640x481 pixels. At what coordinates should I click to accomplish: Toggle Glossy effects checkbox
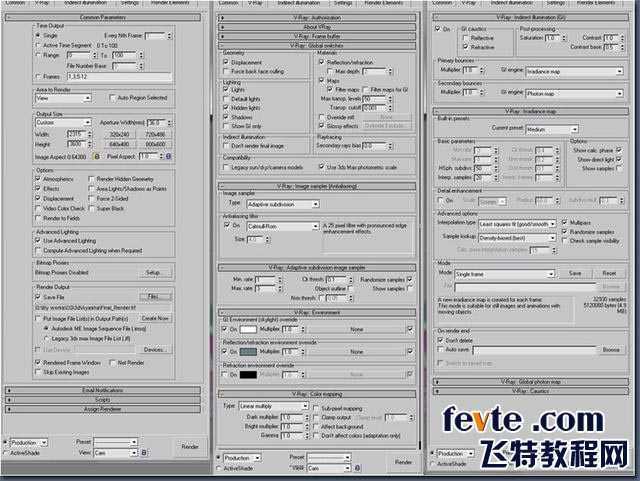pyautogui.click(x=321, y=126)
